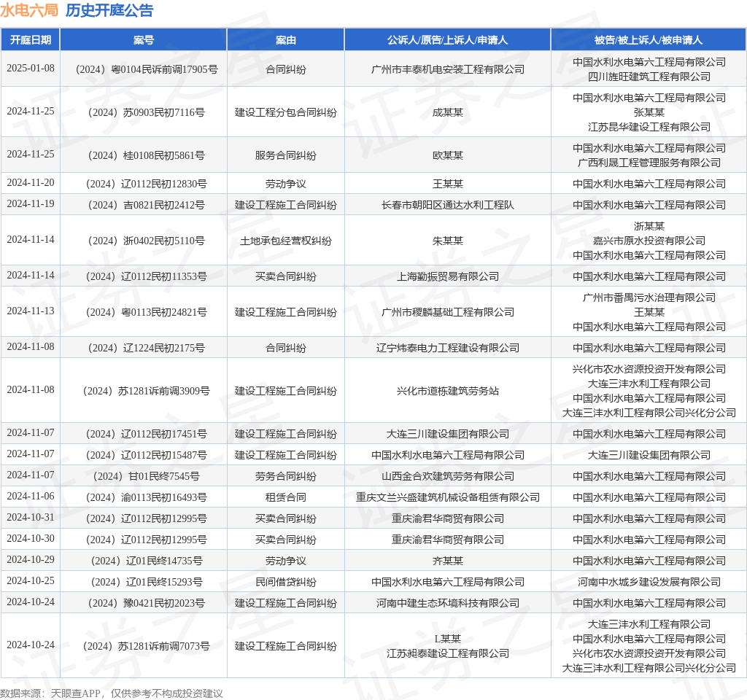Click plaintiff 辽宁炜泰电力工程建设有限公司
747x700 pixels.
448,348
